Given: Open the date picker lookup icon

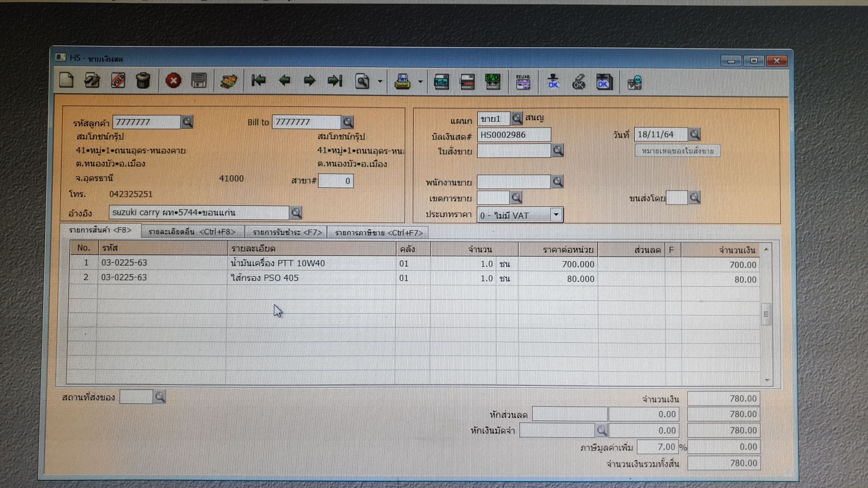Looking at the screenshot, I should pos(695,134).
